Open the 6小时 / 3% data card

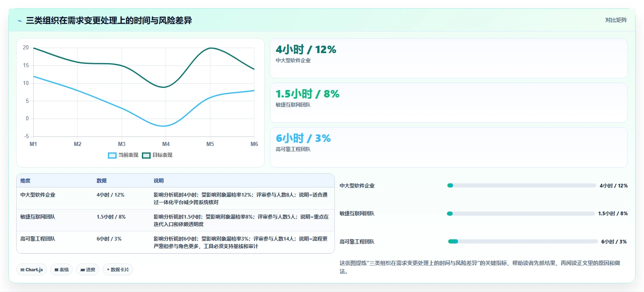(x=449, y=147)
